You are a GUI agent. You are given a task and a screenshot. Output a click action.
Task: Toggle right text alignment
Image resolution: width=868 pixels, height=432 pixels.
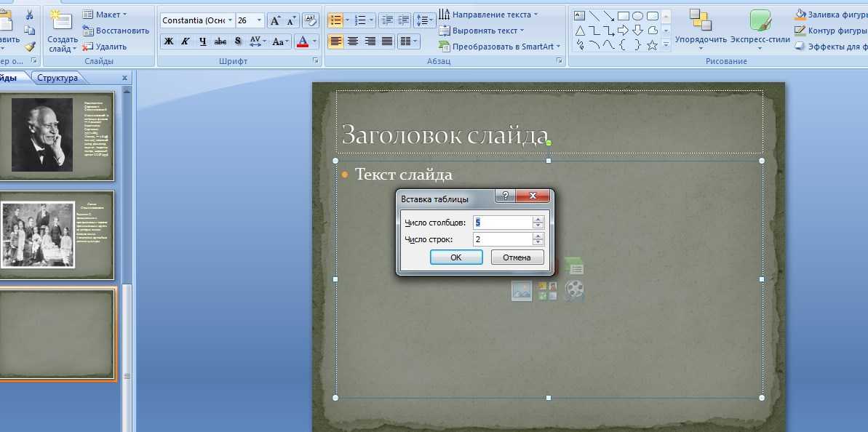pos(370,41)
